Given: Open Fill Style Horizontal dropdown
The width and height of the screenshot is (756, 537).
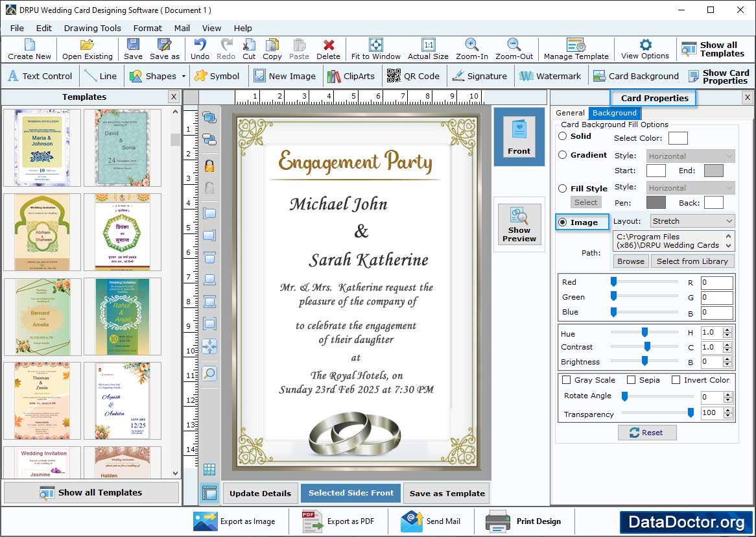Looking at the screenshot, I should (690, 187).
